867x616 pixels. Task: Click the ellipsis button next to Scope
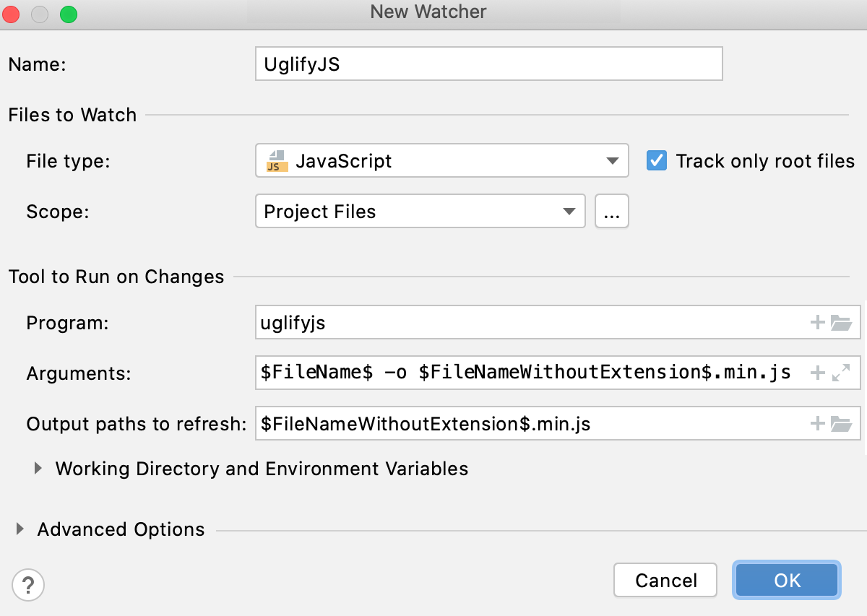tap(611, 211)
